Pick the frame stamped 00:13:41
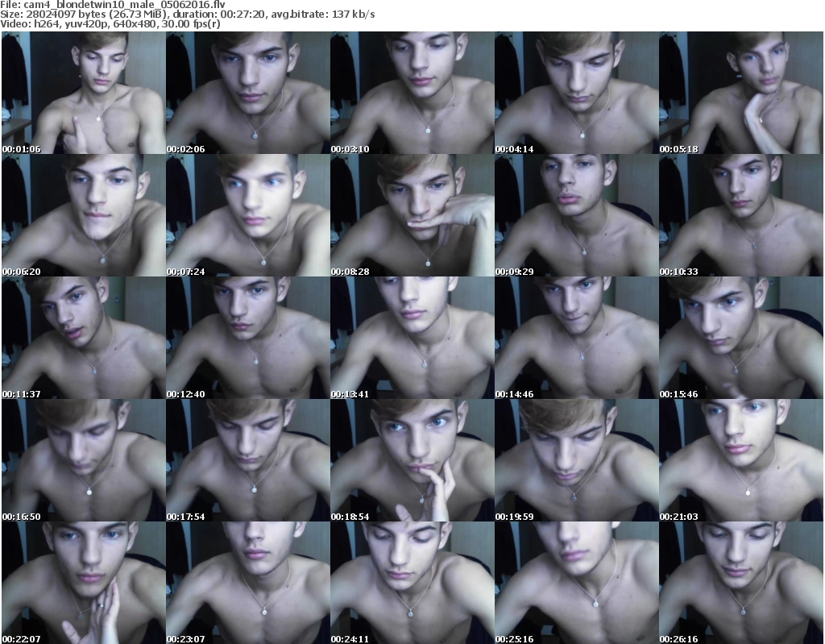 412,338
